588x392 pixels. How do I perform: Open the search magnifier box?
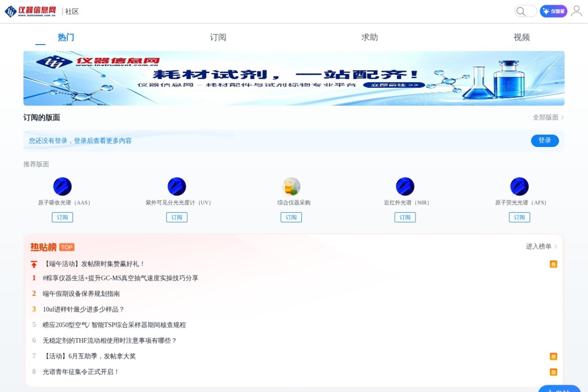click(x=526, y=11)
